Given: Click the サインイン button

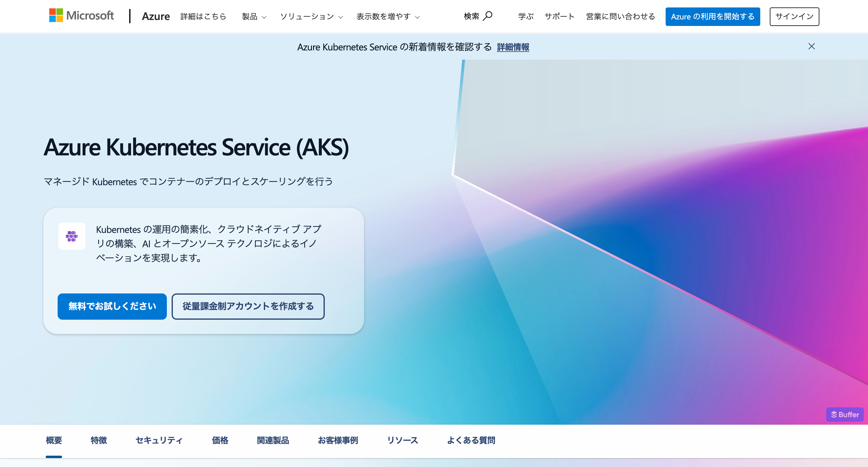Looking at the screenshot, I should pos(794,16).
